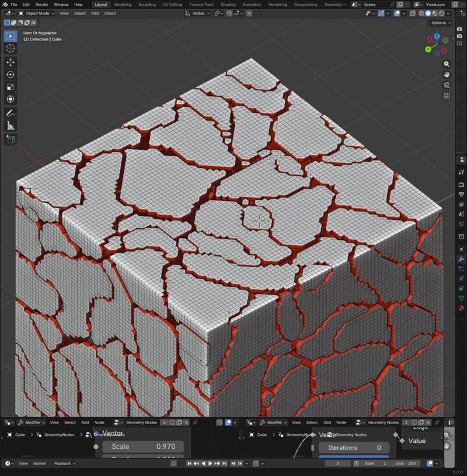This screenshot has width=467, height=476.
Task: Toggle proportional editing
Action: pyautogui.click(x=249, y=14)
